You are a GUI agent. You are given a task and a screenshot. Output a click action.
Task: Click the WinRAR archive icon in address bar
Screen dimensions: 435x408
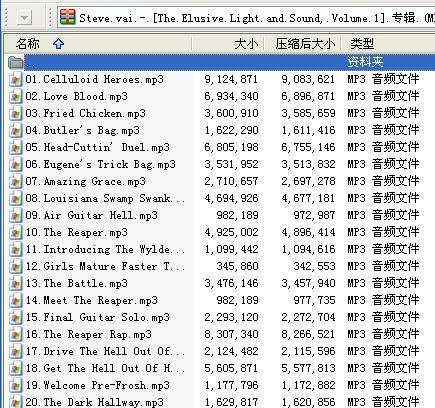click(x=67, y=17)
